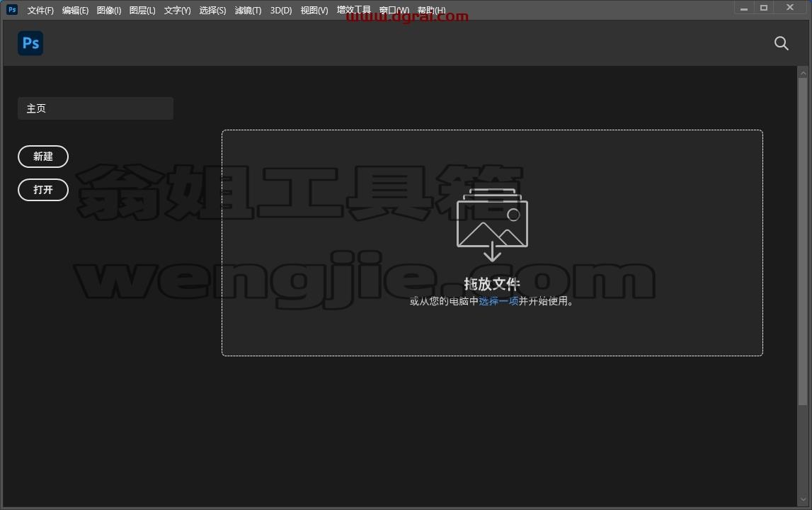Maximize the Photoshop window

(764, 8)
